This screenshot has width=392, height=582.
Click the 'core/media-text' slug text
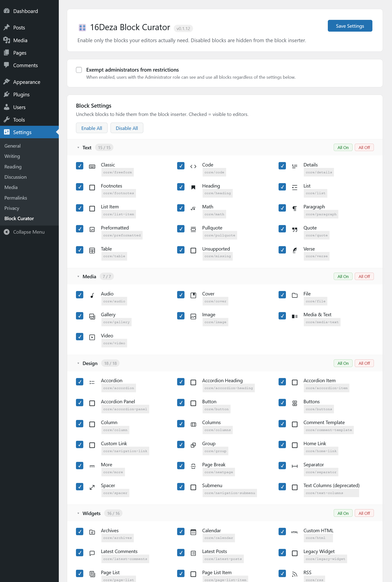(322, 322)
